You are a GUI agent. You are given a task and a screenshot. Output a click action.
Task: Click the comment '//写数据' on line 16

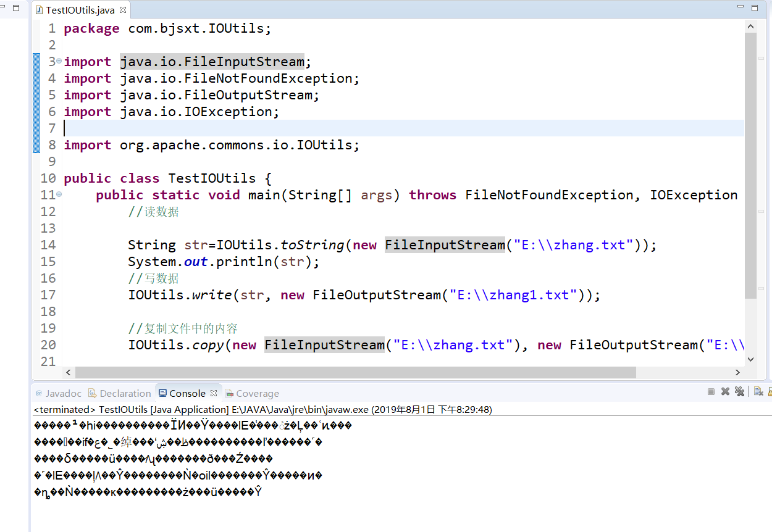(x=153, y=278)
